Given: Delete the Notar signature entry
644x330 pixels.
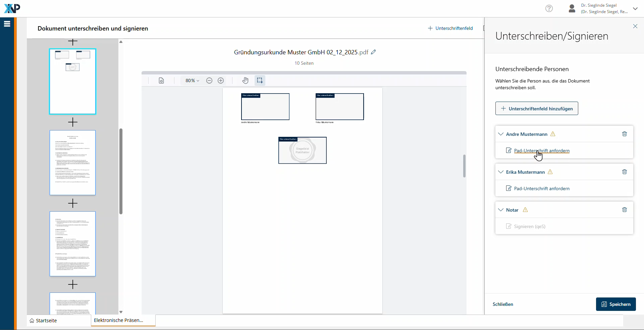Looking at the screenshot, I should (624, 210).
